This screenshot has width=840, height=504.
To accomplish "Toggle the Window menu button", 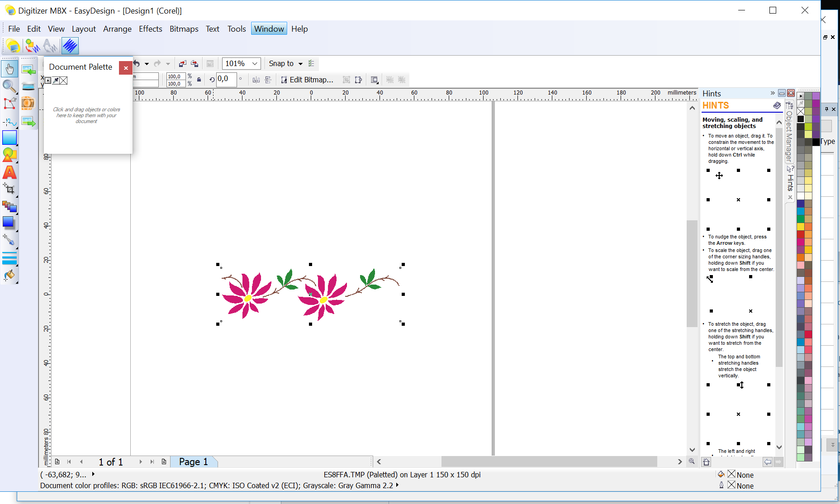I will tap(269, 29).
